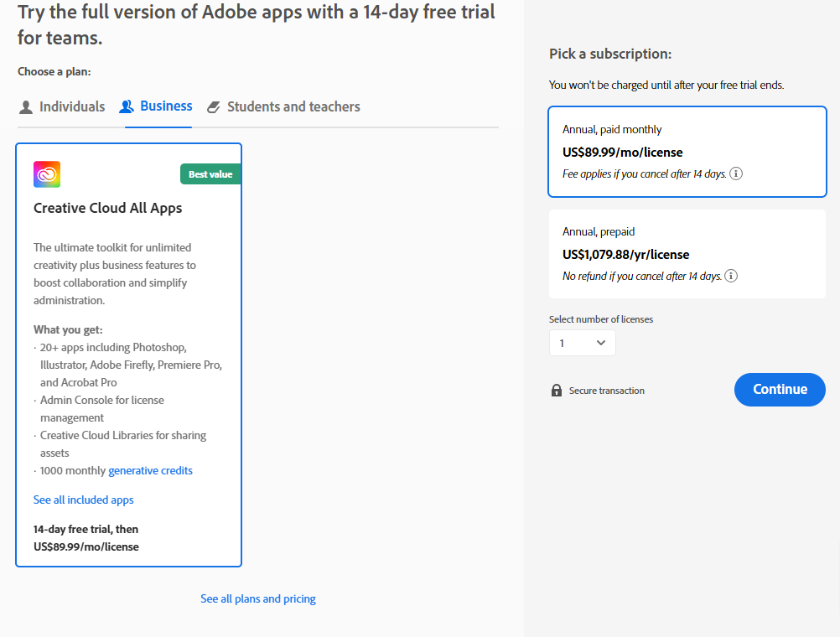Click the Best value badge
The width and height of the screenshot is (840, 637).
[x=210, y=174]
